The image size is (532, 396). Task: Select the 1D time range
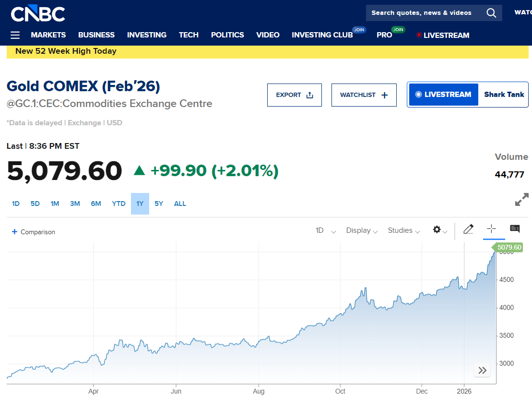click(x=16, y=204)
